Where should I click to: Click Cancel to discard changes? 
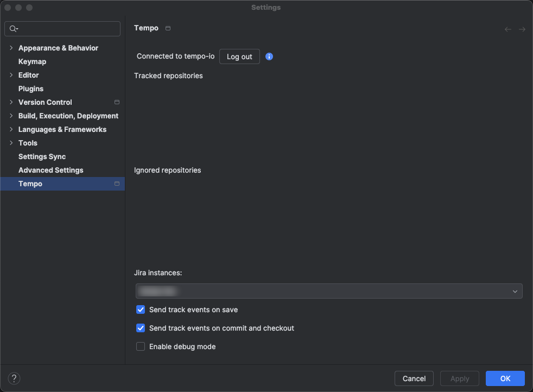pos(414,378)
